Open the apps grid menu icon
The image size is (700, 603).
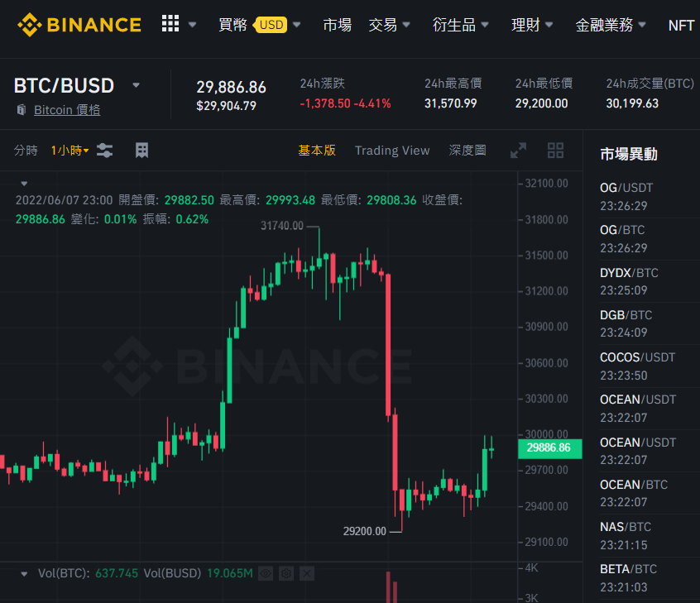pos(170,23)
